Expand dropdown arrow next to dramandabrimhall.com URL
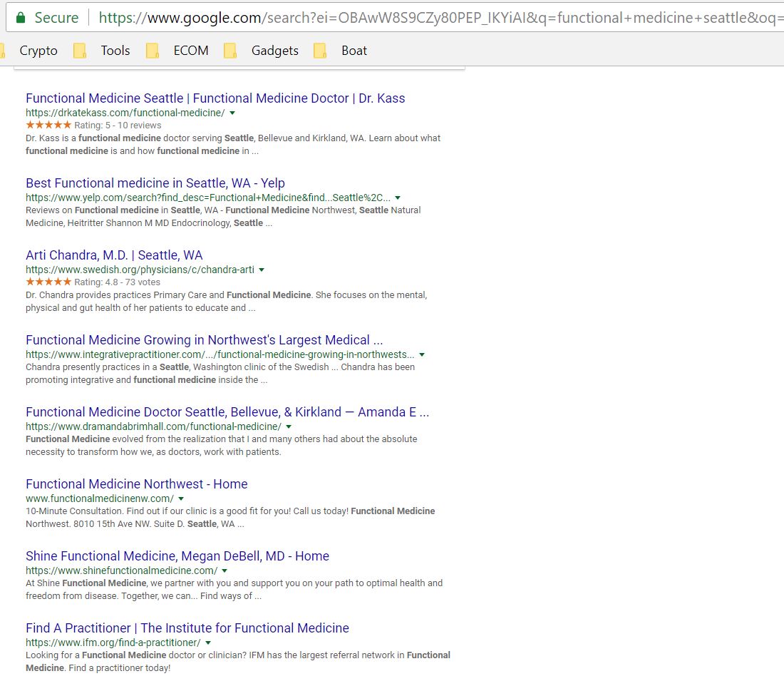784x691 pixels. tap(289, 427)
